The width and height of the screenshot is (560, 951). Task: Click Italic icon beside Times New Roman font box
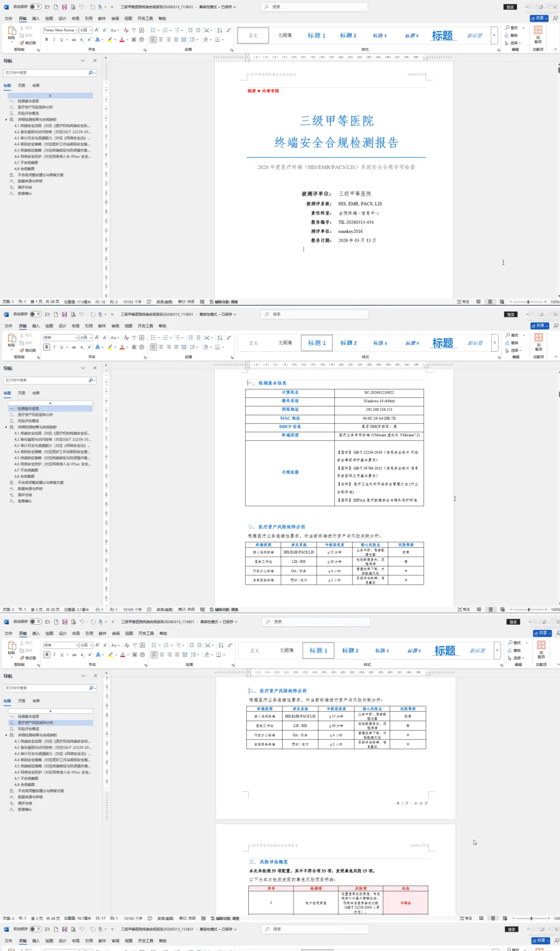pyautogui.click(x=54, y=39)
